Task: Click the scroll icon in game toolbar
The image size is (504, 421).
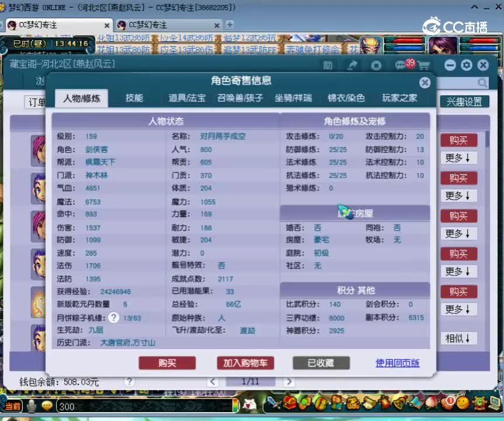Action: pyautogui.click(x=369, y=403)
